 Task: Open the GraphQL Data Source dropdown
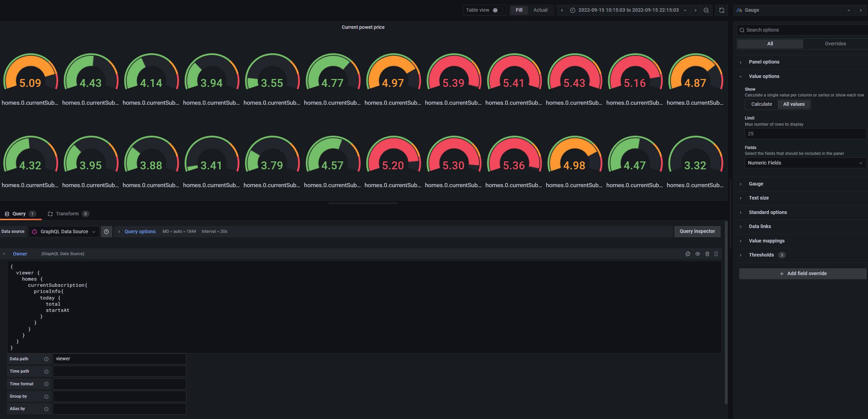(64, 231)
